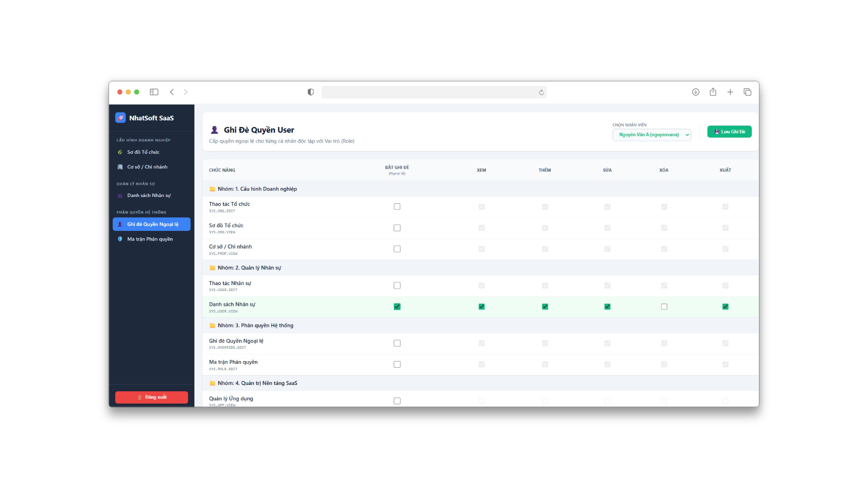Toggle the browser sidebar panel icon
This screenshot has height=488, width=868.
[x=154, y=92]
